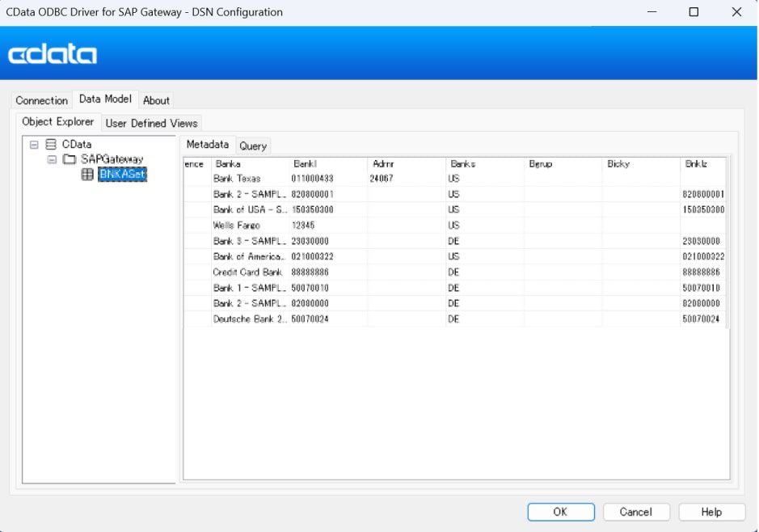Click the CData database icon in tree

[x=51, y=145]
